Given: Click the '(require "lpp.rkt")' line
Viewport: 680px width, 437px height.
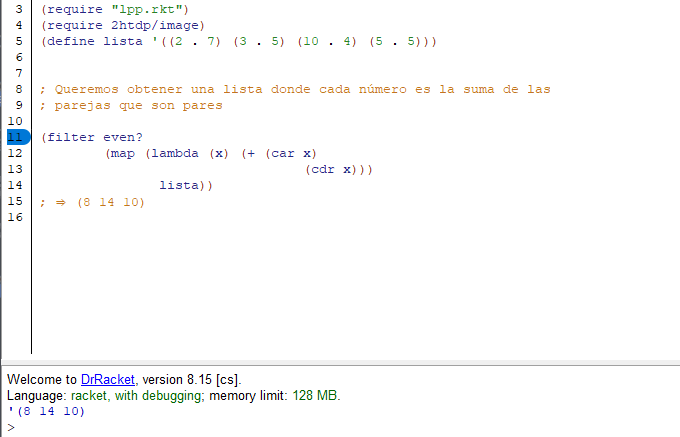Looking at the screenshot, I should (x=115, y=10).
